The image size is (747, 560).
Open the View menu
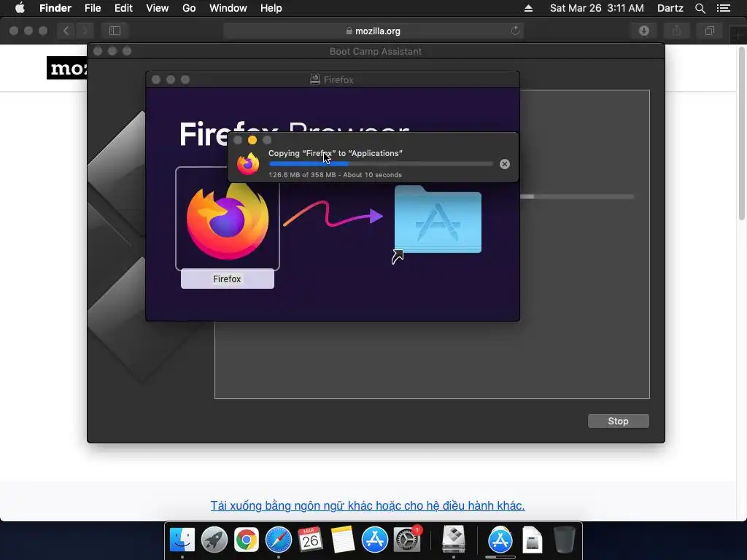coord(158,8)
